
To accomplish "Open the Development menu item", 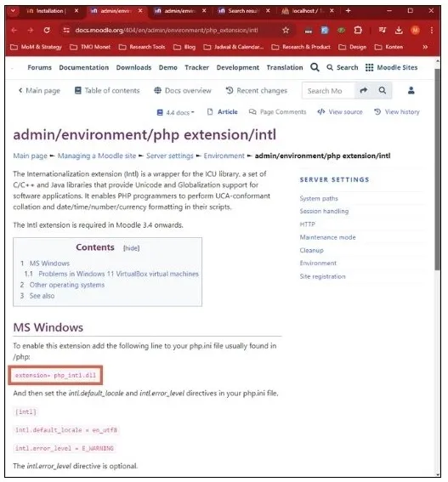I will [x=238, y=67].
